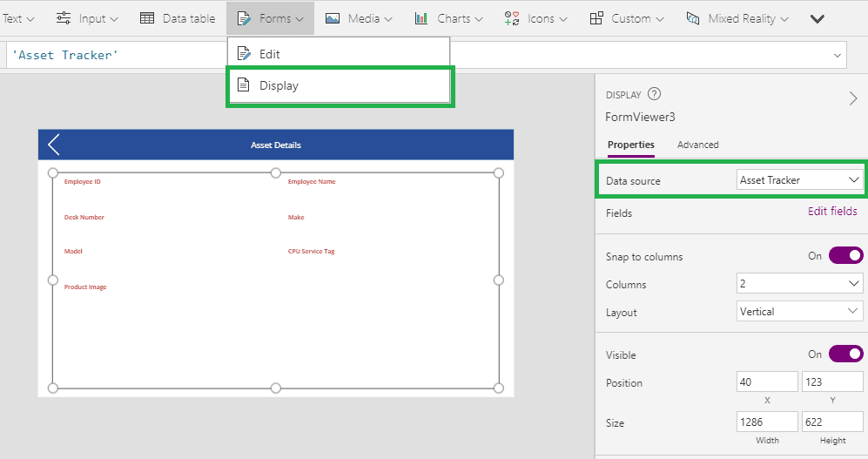Click the Input sliders icon in toolbar
Viewport: 868px width, 459px height.
[64, 18]
